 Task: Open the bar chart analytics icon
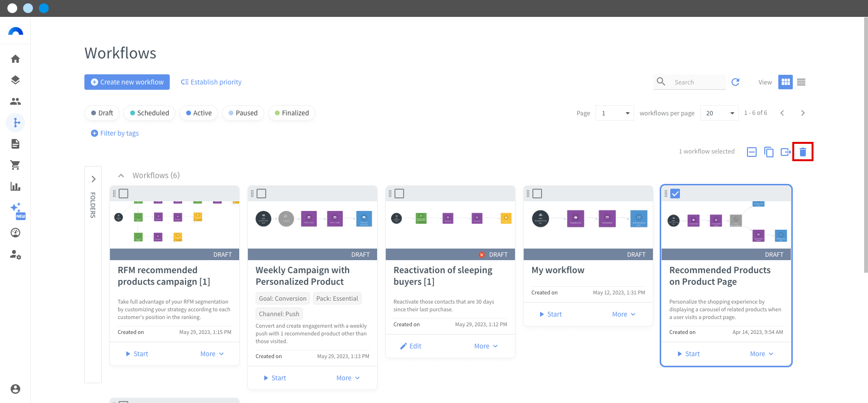(x=15, y=186)
